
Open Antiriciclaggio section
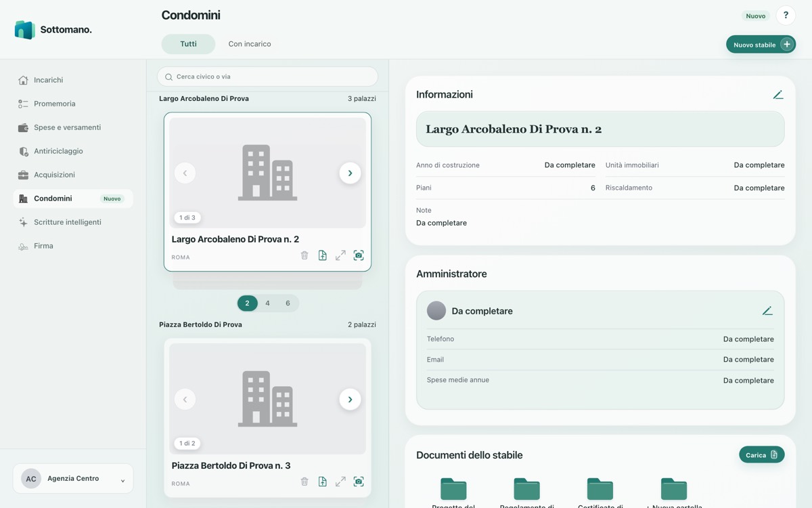click(73, 151)
